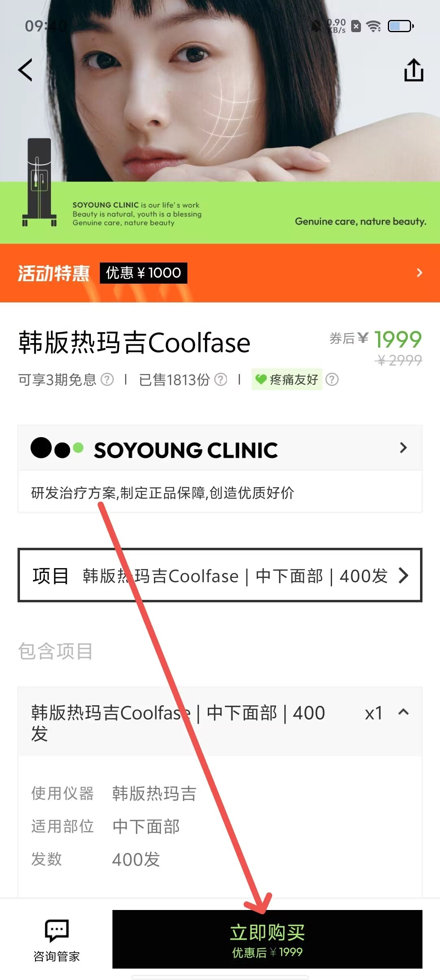Tap the 优惠¥1000 discount label
This screenshot has height=980, width=440.
coord(143,273)
